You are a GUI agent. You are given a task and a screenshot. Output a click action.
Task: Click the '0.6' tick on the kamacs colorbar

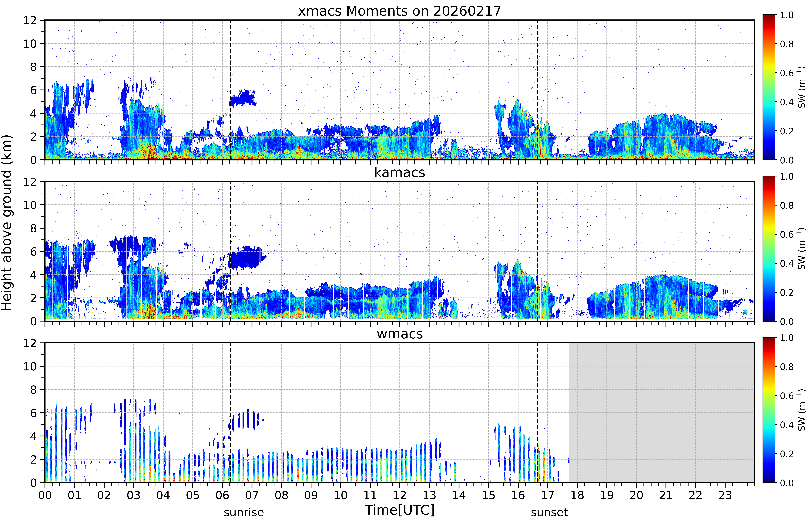click(x=787, y=234)
